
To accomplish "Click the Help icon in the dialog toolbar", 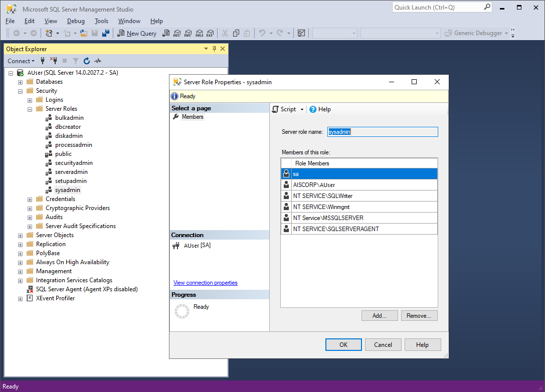I will [313, 109].
